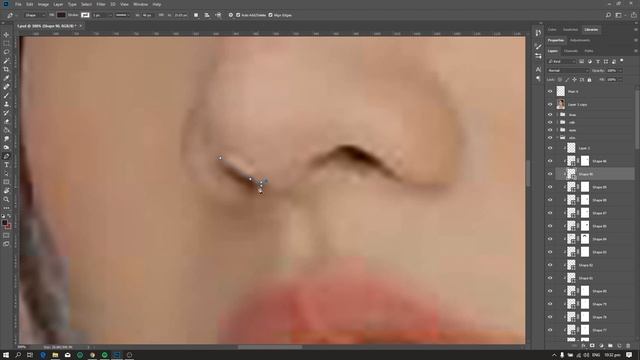Select the Rectangular Marquee tool
The image size is (640, 360).
pyautogui.click(x=6, y=43)
